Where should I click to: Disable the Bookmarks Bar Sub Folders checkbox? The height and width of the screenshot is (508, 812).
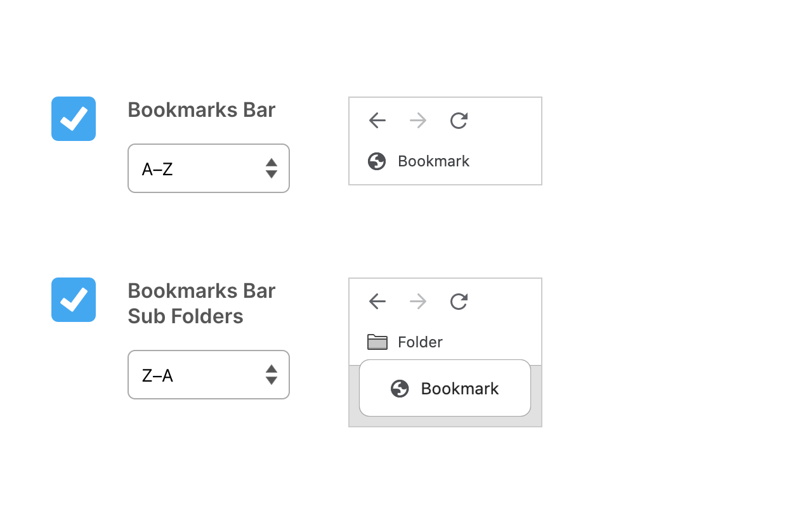point(74,300)
